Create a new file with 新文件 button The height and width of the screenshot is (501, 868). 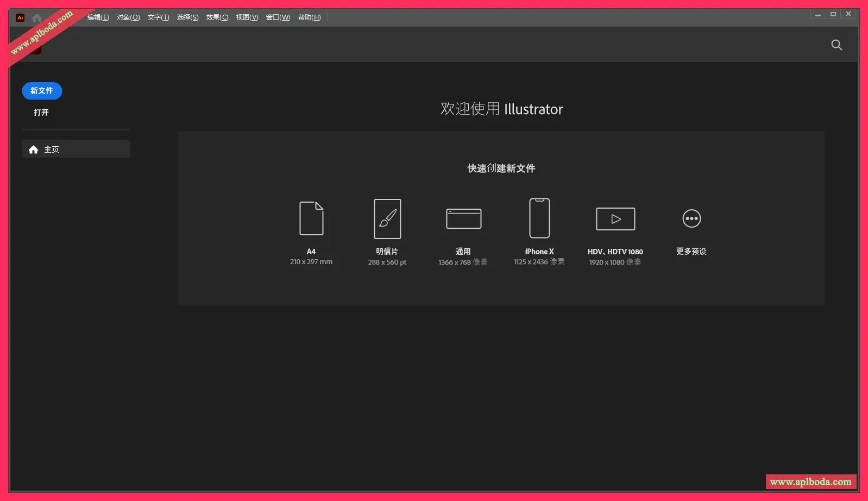[42, 91]
